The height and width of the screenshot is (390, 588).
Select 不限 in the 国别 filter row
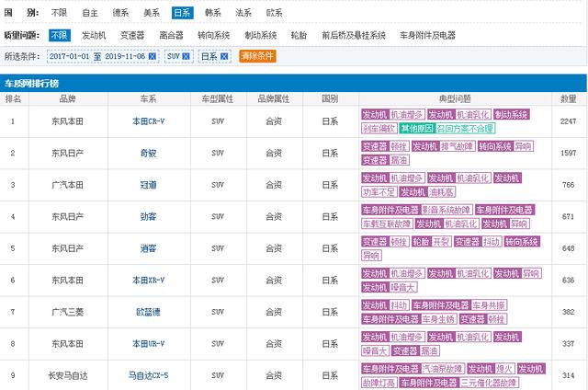click(59, 13)
